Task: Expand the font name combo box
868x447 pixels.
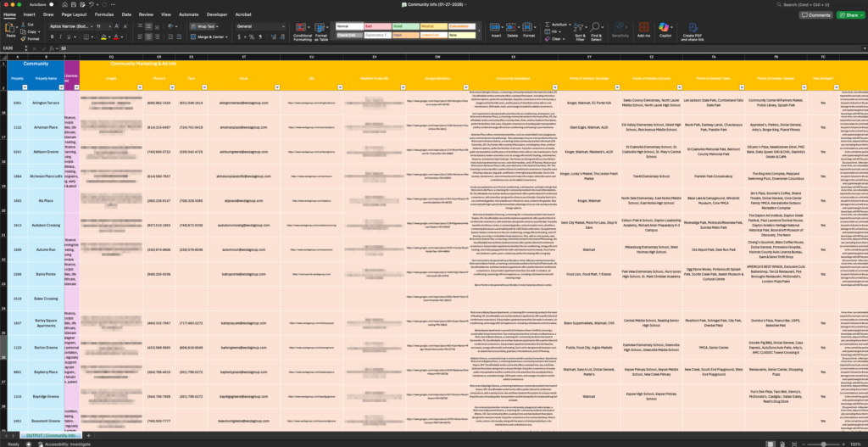Action: [x=90, y=26]
